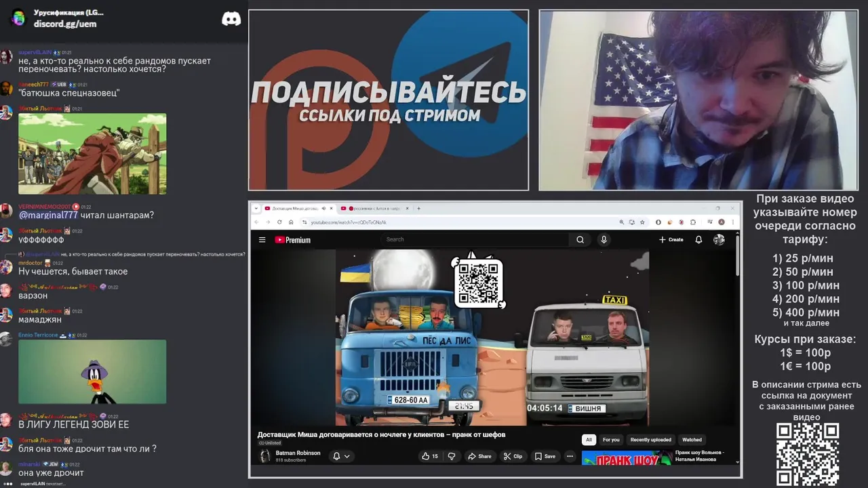Select the All filter chip
868x488 pixels.
tap(589, 439)
